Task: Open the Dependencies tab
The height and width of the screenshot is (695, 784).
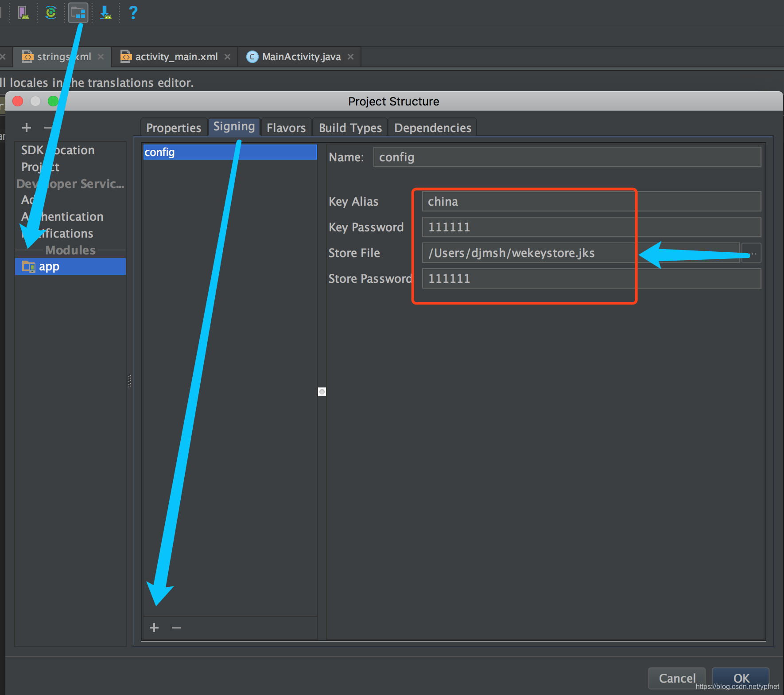Action: tap(433, 128)
